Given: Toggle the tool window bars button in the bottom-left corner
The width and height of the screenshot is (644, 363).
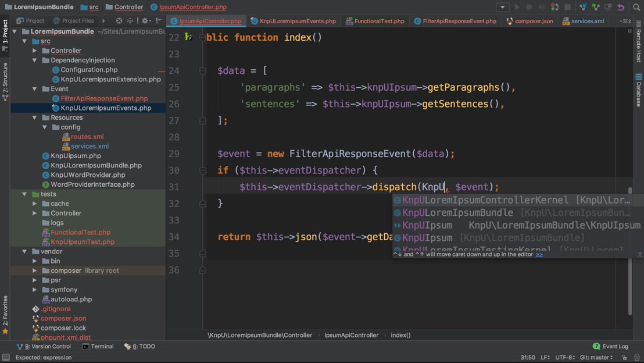Looking at the screenshot, I should tap(6, 357).
